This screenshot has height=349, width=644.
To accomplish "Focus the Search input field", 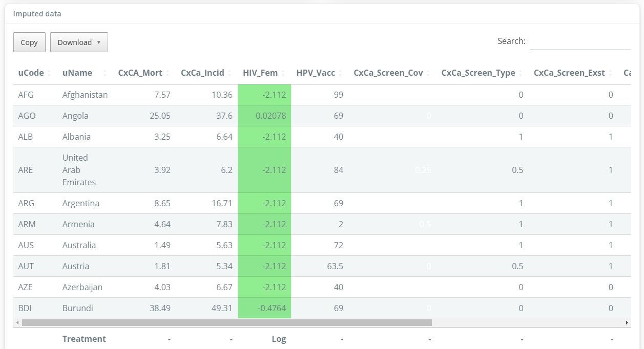I will point(580,41).
